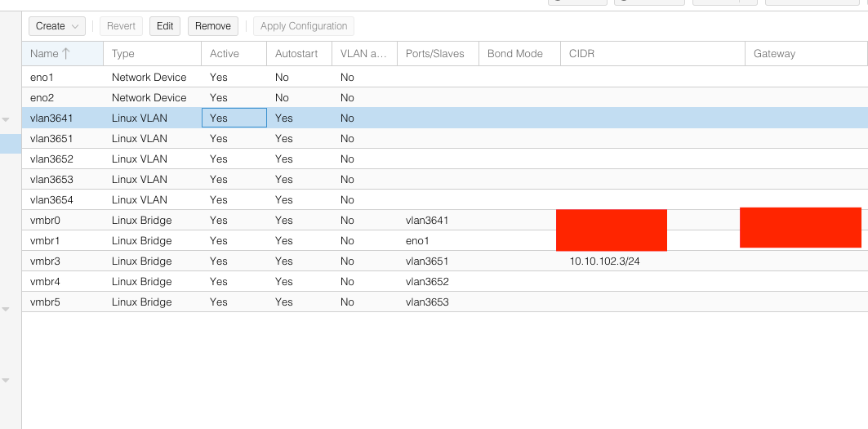868x429 pixels.
Task: Click Linux Bridge type of vmbr0
Action: click(142, 220)
